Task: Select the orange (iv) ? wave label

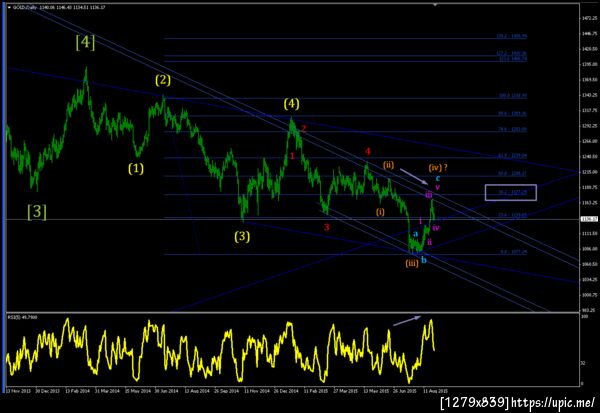Action: [x=438, y=167]
